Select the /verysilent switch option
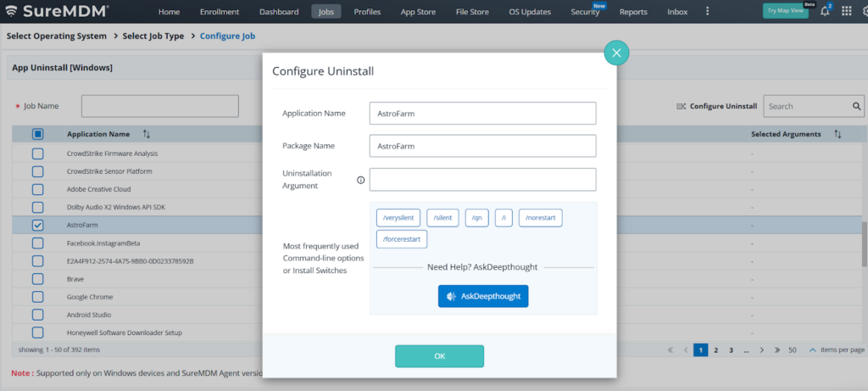The image size is (868, 391). coord(398,218)
